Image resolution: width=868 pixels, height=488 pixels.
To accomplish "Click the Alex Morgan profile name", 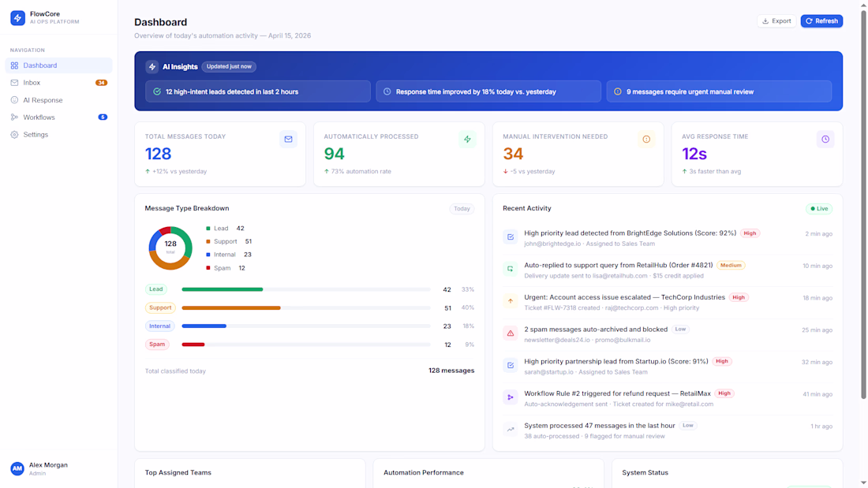I will 48,465.
